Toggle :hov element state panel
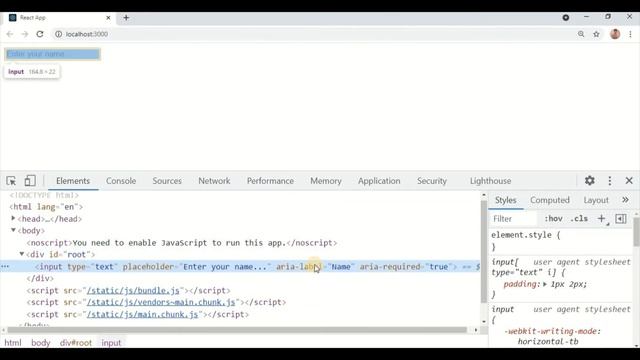Viewport: 640px width, 360px height. [x=553, y=219]
